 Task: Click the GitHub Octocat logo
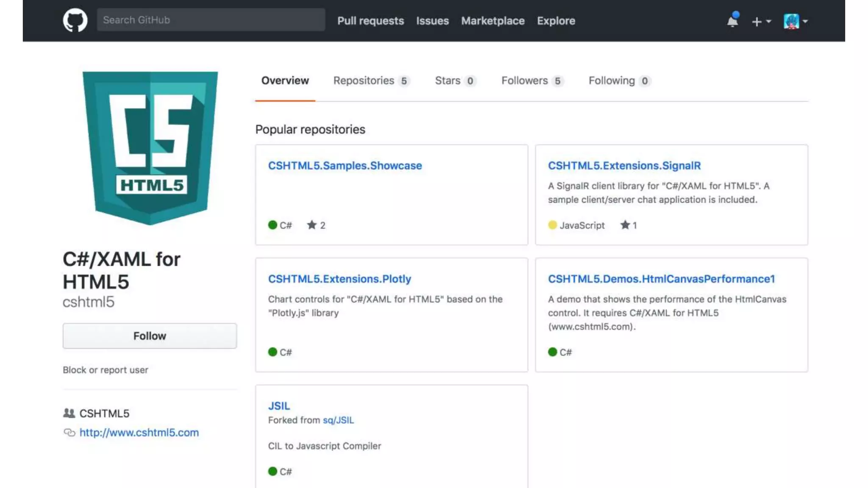pyautogui.click(x=75, y=20)
